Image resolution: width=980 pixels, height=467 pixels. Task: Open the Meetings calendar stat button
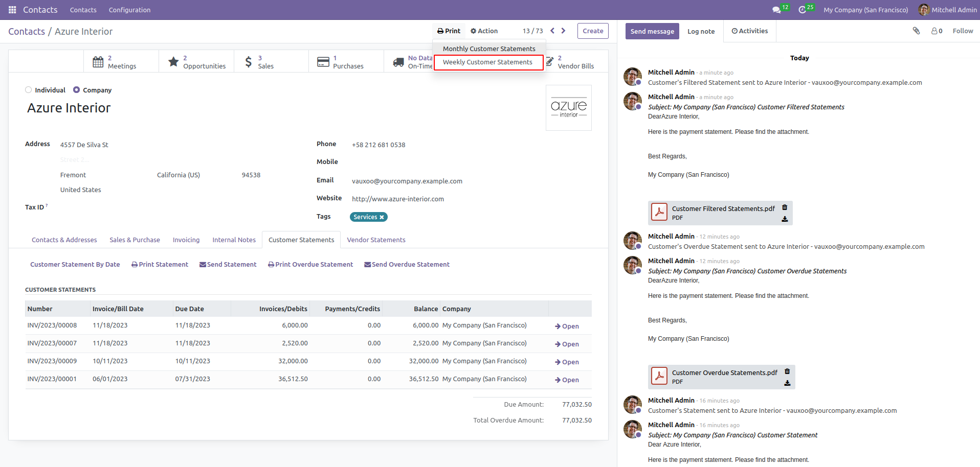[x=121, y=62]
